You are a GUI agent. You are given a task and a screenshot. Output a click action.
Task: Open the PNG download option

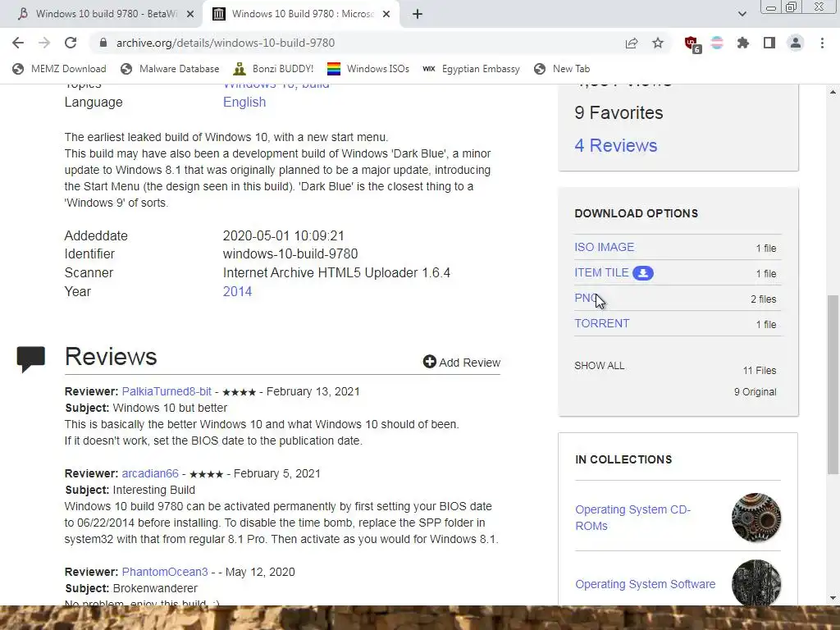(586, 298)
